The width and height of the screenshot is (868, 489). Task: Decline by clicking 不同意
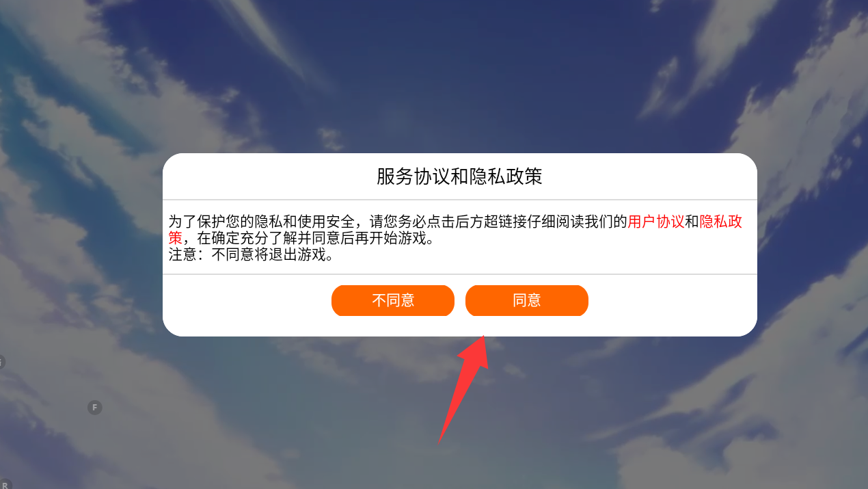coord(392,300)
